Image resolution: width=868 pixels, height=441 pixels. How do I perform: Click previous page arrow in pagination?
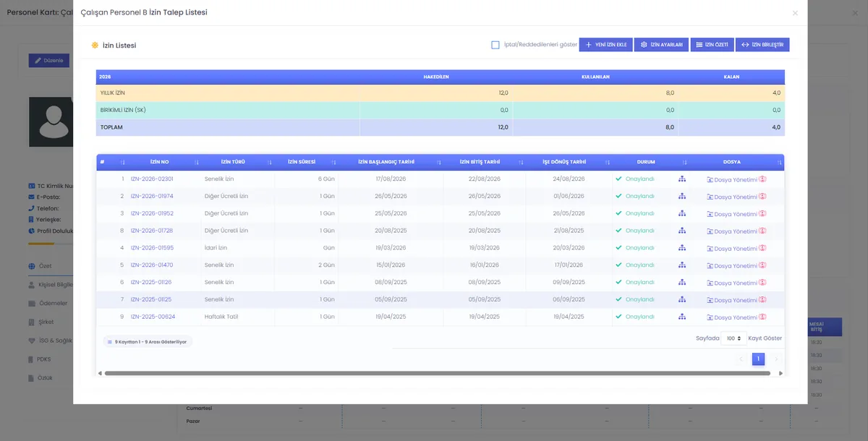(741, 359)
